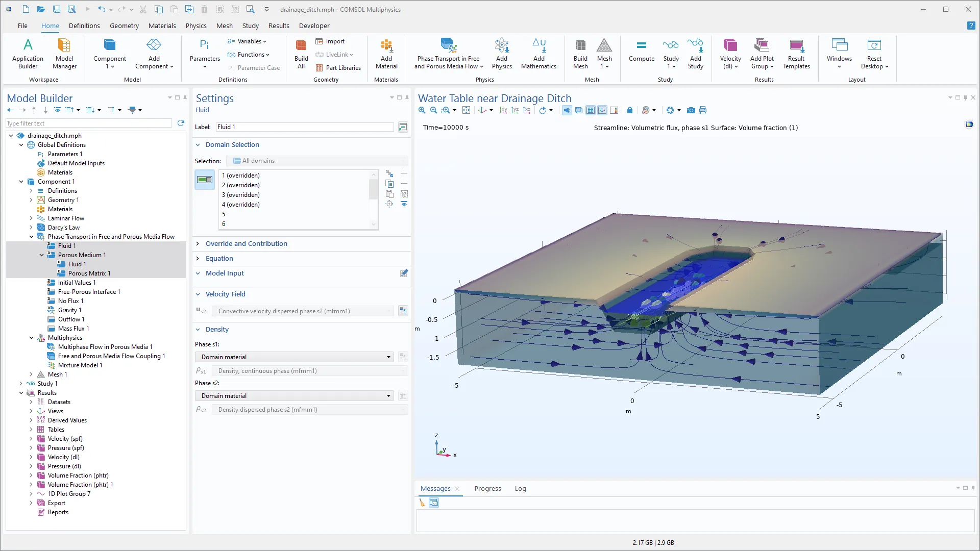Click the Compute button in Study group
The width and height of the screenshot is (980, 551).
(x=641, y=51)
